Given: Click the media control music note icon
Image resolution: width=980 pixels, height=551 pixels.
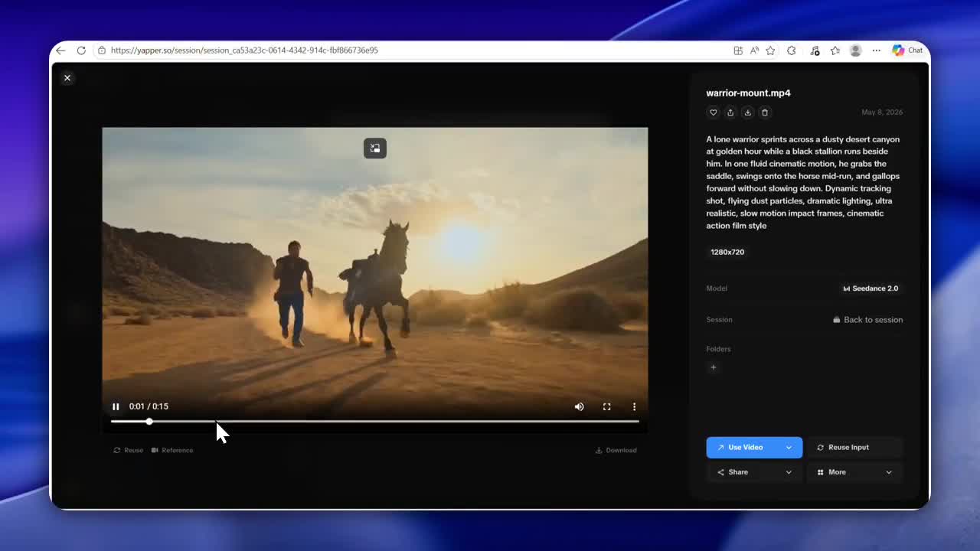Looking at the screenshot, I should [815, 51].
